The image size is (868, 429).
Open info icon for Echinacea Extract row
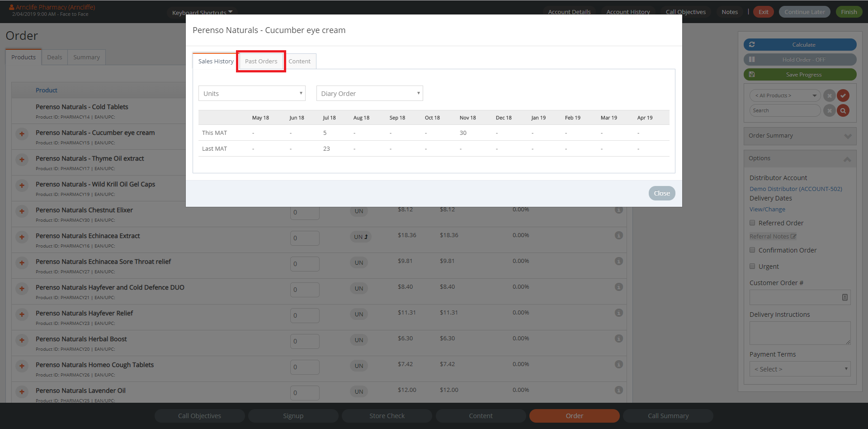[619, 235]
